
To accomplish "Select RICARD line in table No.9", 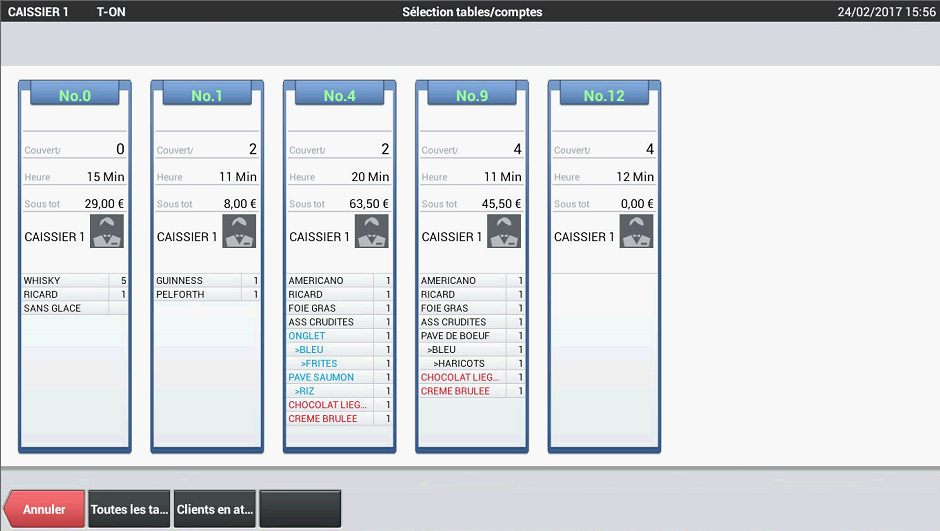I will pyautogui.click(x=472, y=294).
